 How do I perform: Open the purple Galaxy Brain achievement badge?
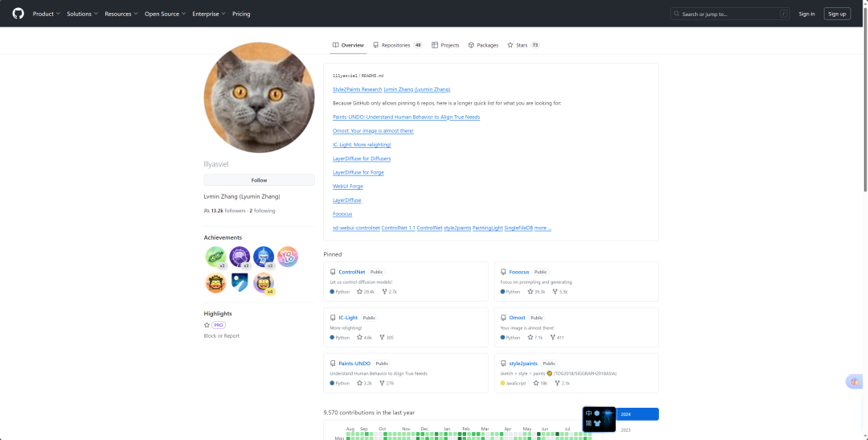point(240,257)
